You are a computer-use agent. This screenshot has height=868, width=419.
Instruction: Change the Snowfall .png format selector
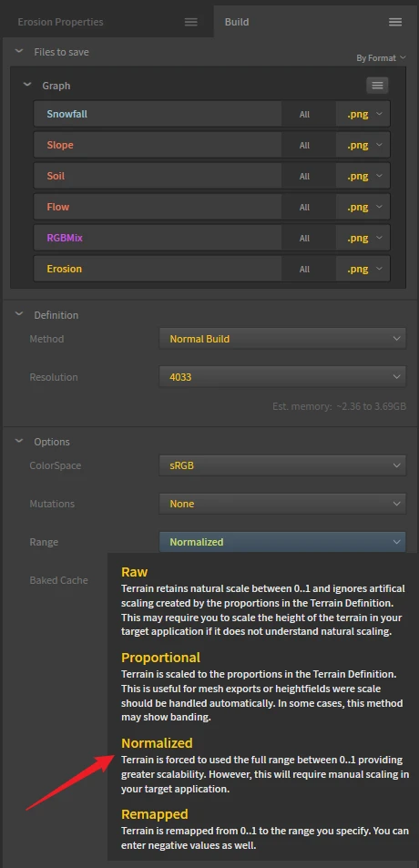coord(363,114)
